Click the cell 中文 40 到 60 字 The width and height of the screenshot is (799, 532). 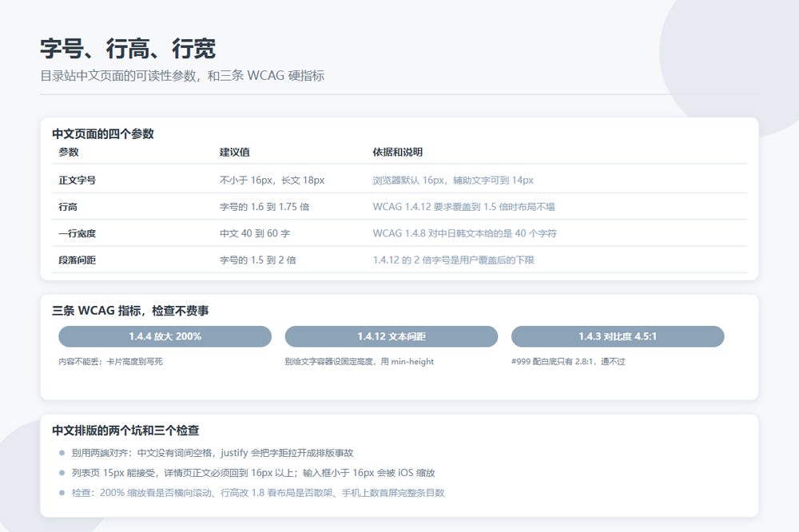pyautogui.click(x=255, y=233)
